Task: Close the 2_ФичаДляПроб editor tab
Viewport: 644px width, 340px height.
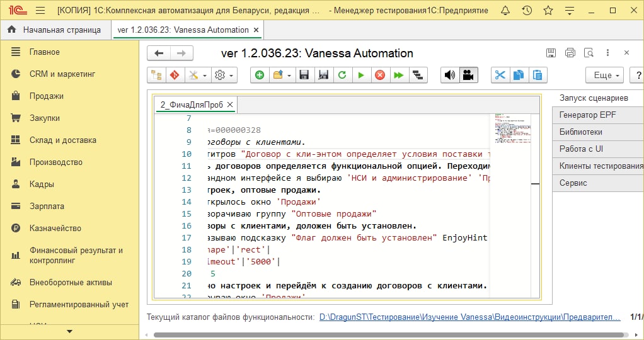Action: click(230, 105)
